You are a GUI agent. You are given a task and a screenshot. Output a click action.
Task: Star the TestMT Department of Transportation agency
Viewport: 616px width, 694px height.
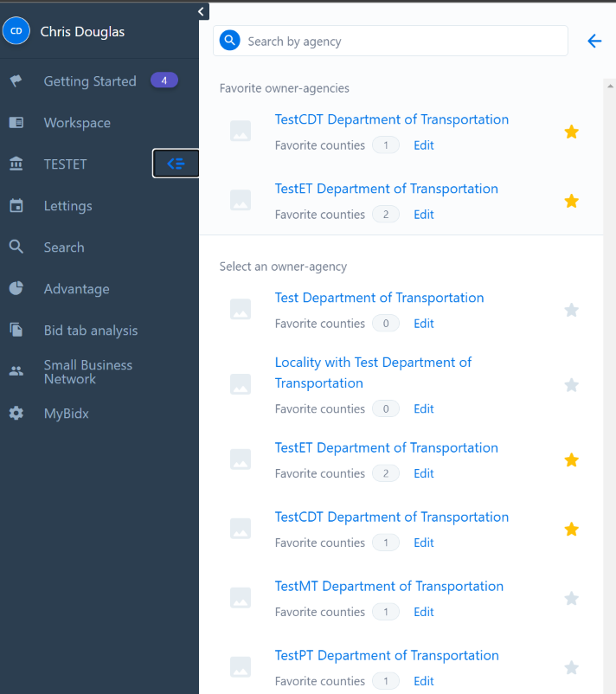(571, 598)
